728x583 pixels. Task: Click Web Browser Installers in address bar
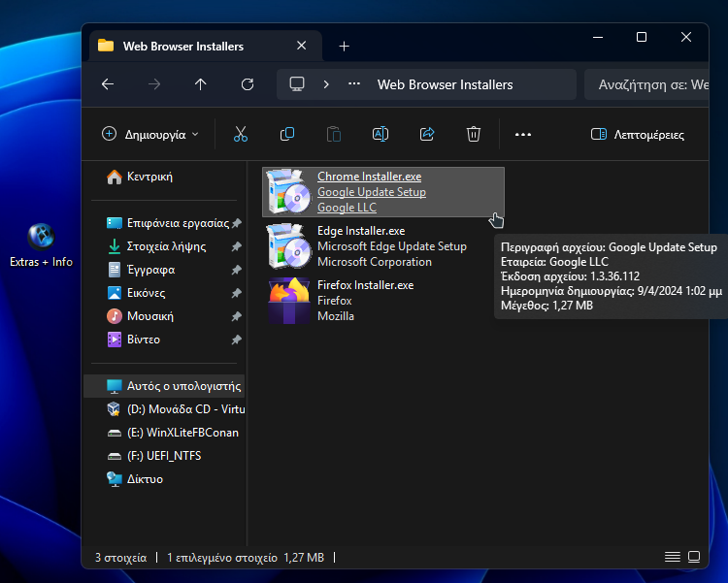(x=445, y=84)
